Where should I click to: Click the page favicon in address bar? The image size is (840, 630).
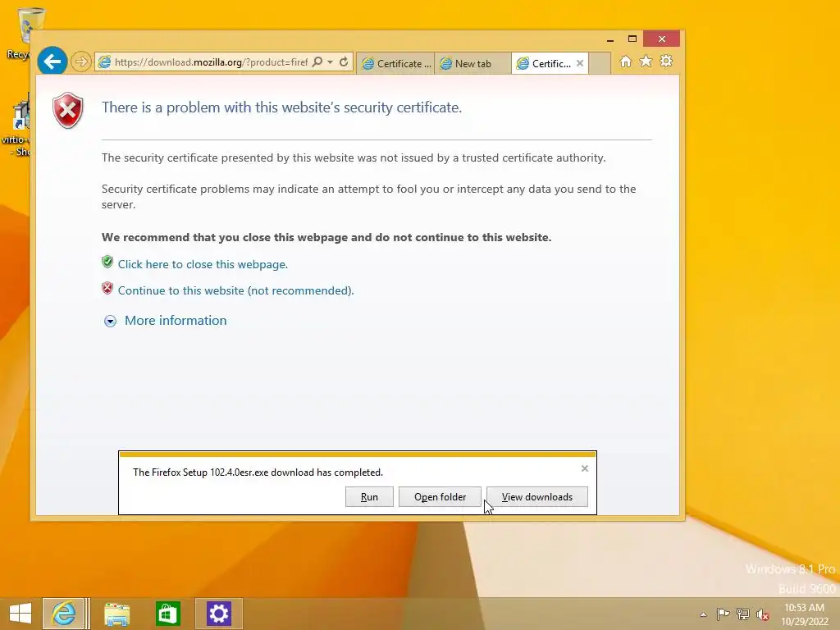pyautogui.click(x=104, y=62)
